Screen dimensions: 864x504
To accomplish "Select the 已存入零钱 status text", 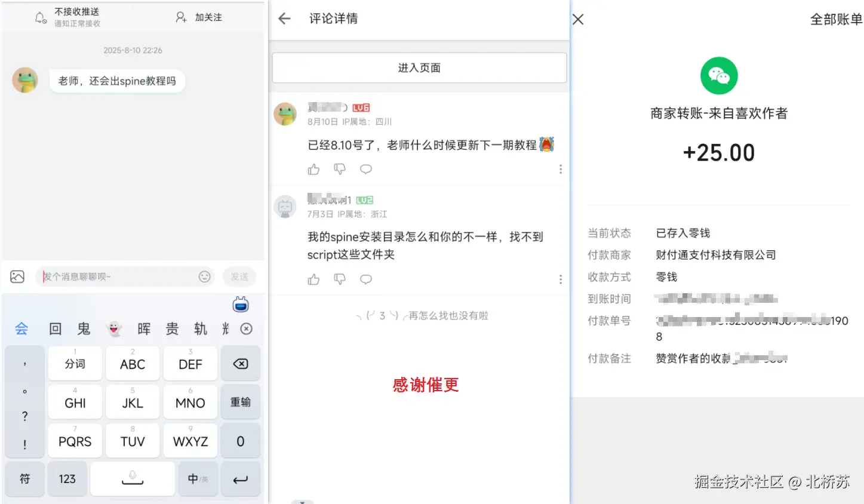I will [683, 233].
